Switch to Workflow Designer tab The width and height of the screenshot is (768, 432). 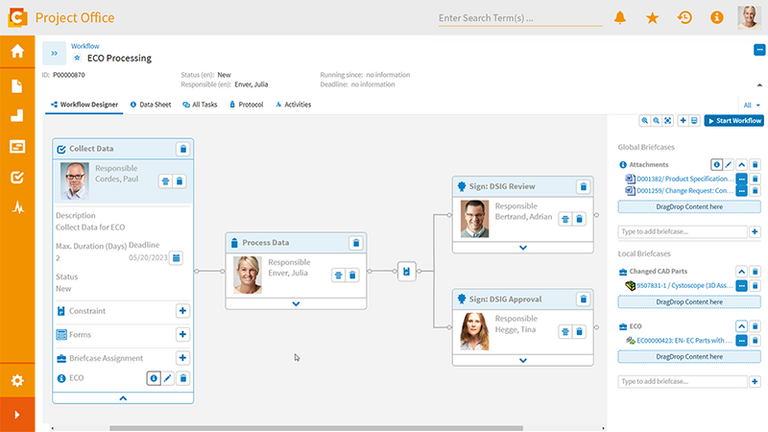[x=84, y=104]
